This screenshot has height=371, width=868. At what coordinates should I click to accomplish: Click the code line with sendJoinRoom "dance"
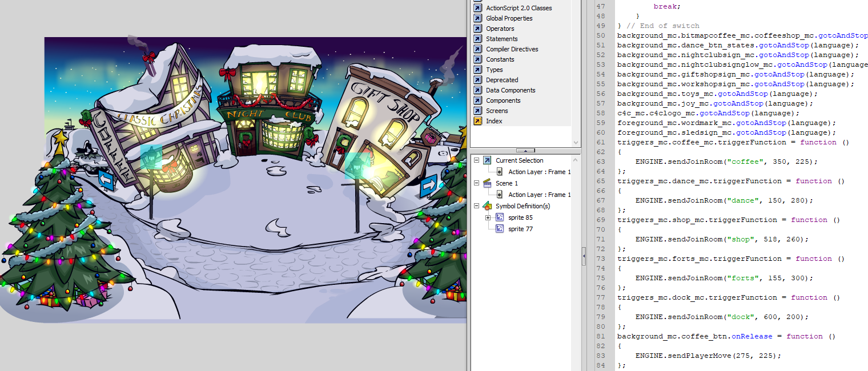(x=724, y=200)
